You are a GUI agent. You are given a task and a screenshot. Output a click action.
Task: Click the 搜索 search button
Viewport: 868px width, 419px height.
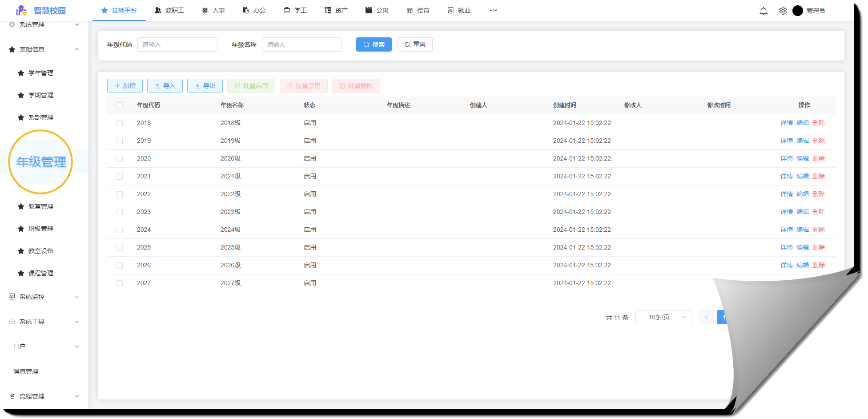point(374,44)
